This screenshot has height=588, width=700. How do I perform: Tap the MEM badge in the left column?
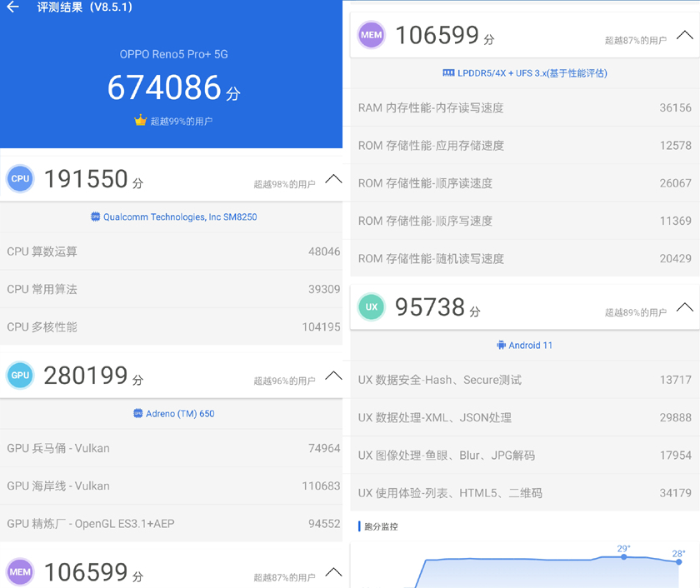[19, 571]
